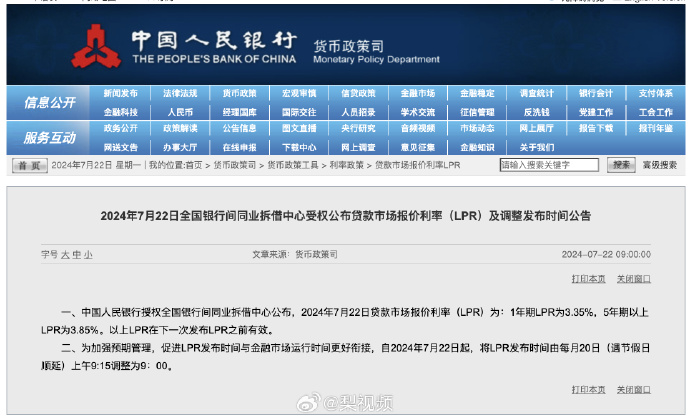Click 打印本页 above the article text
The height and width of the screenshot is (419, 690).
pyautogui.click(x=588, y=278)
